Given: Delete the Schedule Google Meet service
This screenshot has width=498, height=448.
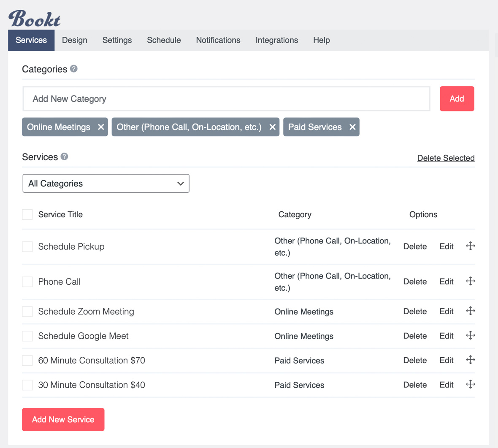Looking at the screenshot, I should pos(415,336).
